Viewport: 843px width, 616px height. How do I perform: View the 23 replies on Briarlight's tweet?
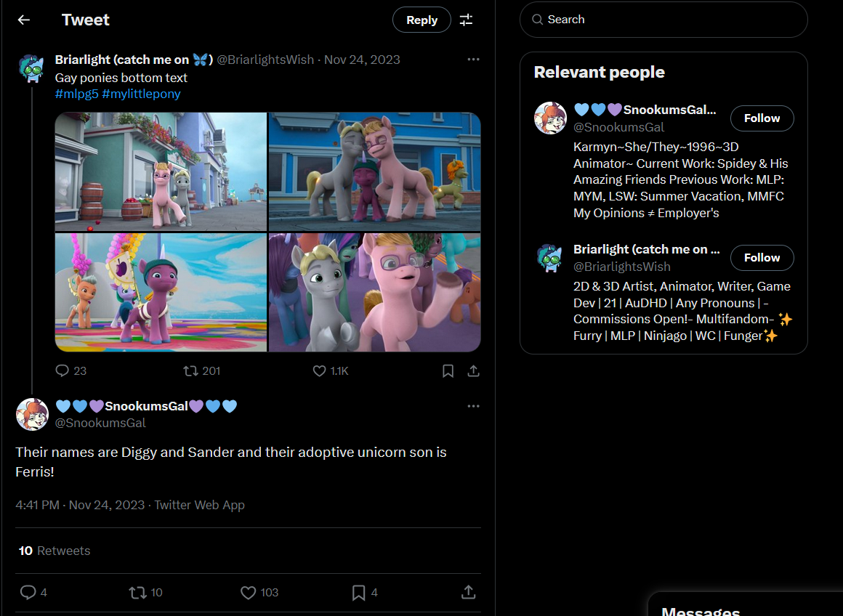click(71, 371)
